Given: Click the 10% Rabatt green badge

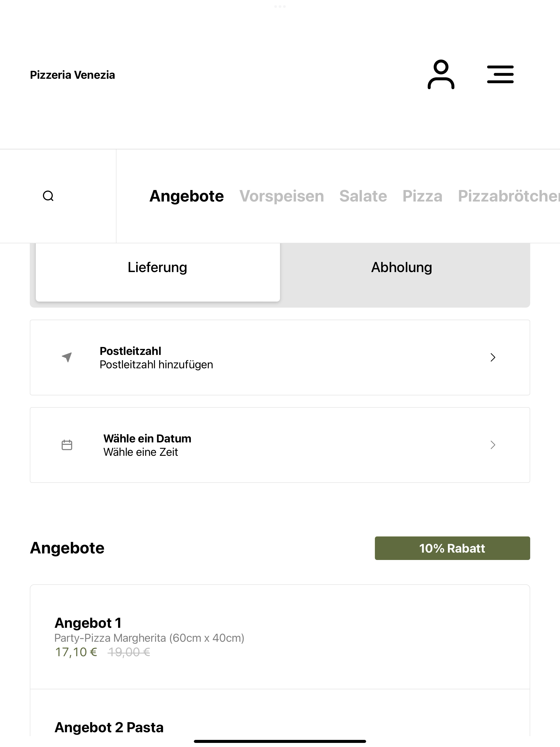Looking at the screenshot, I should (452, 548).
